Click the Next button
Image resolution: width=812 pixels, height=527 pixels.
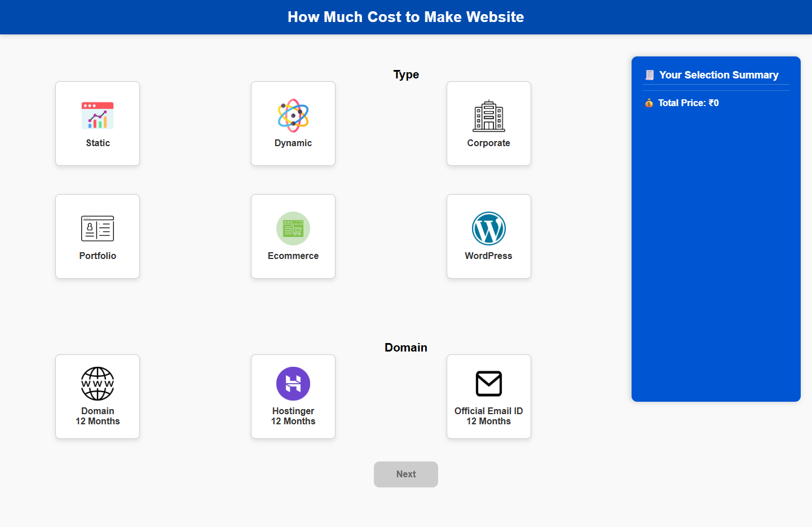click(405, 474)
